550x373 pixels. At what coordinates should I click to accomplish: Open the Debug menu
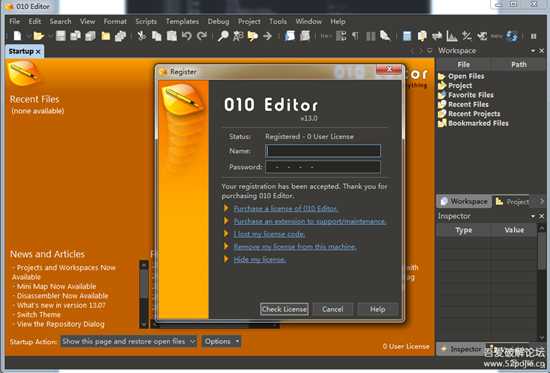218,21
